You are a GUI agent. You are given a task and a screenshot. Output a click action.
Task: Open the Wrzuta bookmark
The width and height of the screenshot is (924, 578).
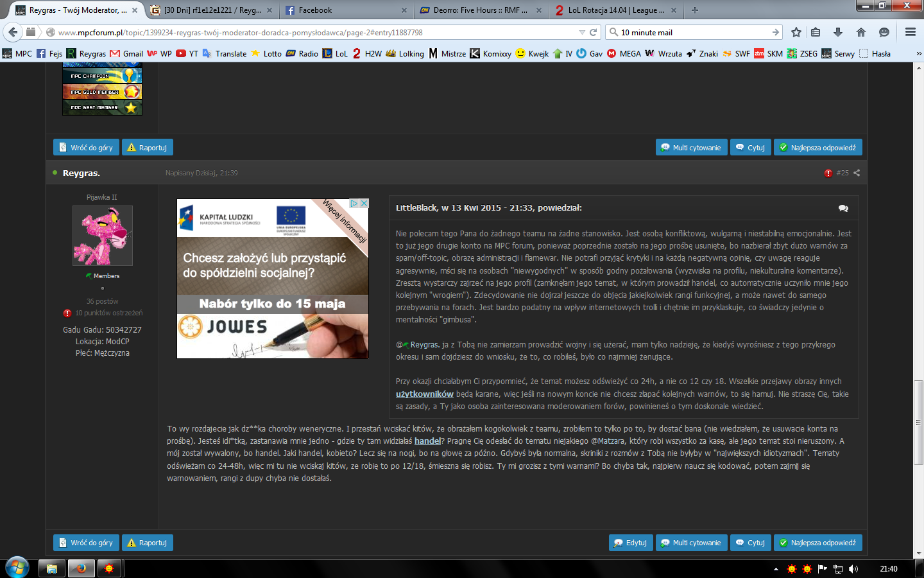[x=663, y=54]
